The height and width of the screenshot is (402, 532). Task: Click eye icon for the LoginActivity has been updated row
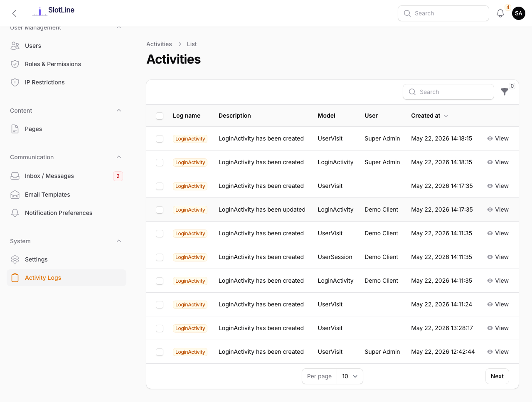490,210
